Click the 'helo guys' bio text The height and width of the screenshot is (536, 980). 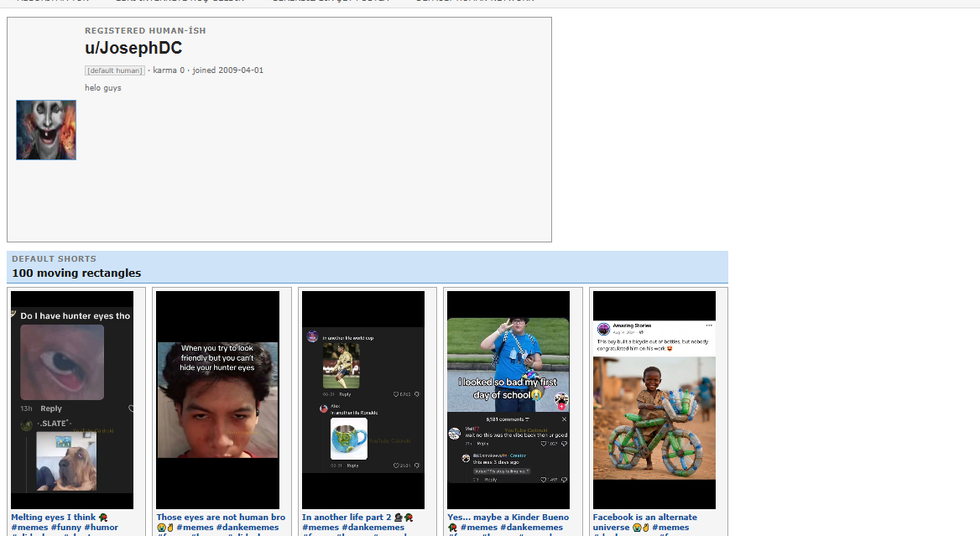pyautogui.click(x=103, y=88)
